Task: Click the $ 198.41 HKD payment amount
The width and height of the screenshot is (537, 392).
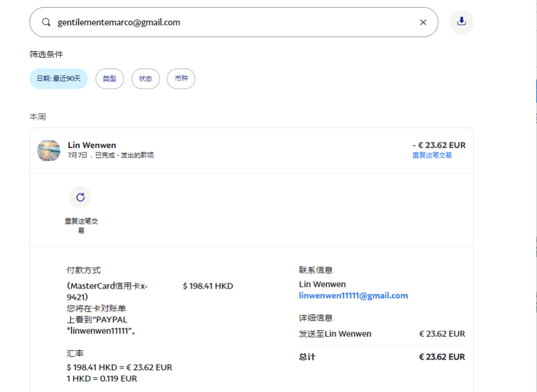Action: [x=208, y=286]
